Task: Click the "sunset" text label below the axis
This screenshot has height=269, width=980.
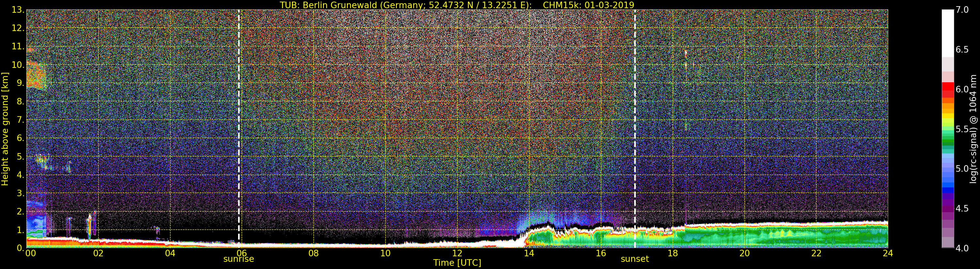Action: [x=635, y=259]
